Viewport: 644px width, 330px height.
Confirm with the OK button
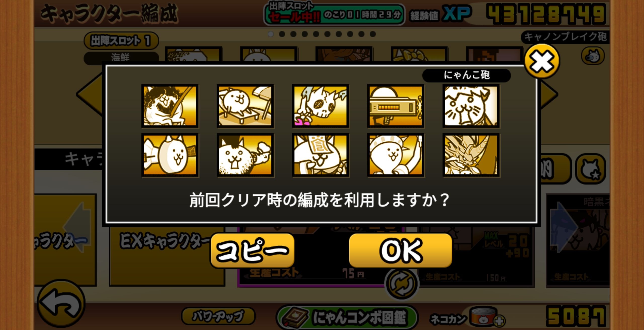point(400,251)
